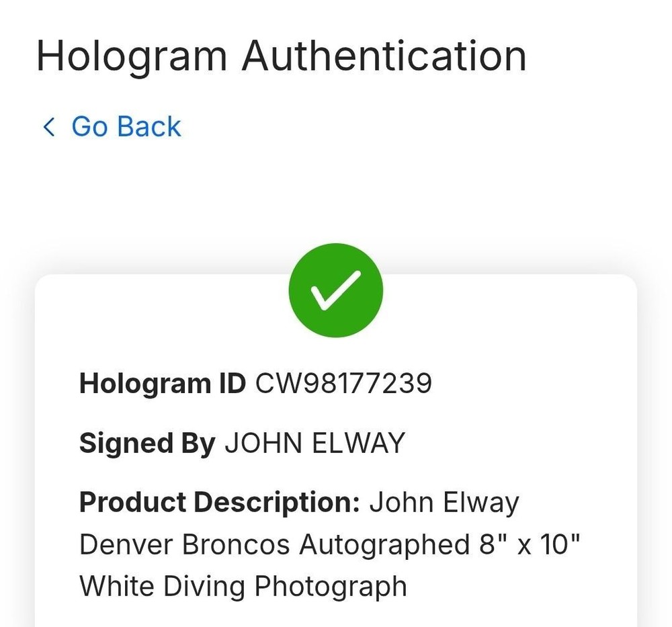Image resolution: width=672 pixels, height=627 pixels.
Task: Click the word John after Product Description
Action: 401,502
